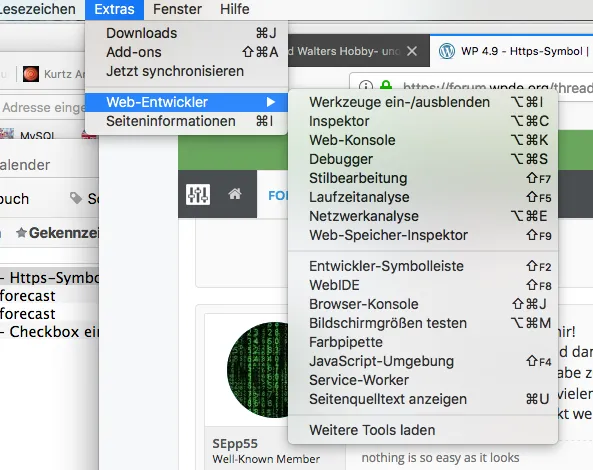Open the Hilfe menu
The image size is (593, 470).
(234, 9)
